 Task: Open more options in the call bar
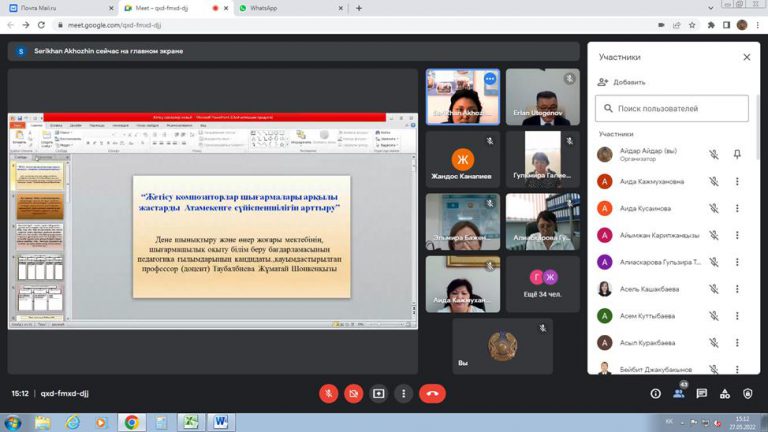pos(403,394)
